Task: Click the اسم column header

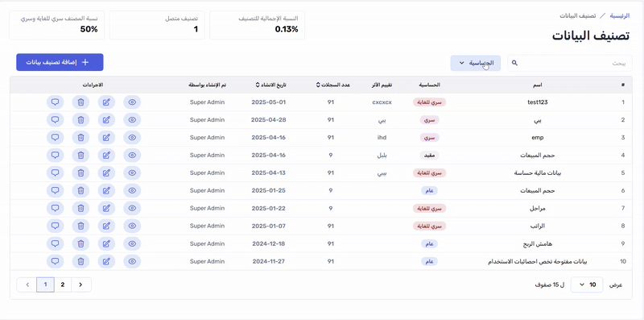Action: pos(537,85)
